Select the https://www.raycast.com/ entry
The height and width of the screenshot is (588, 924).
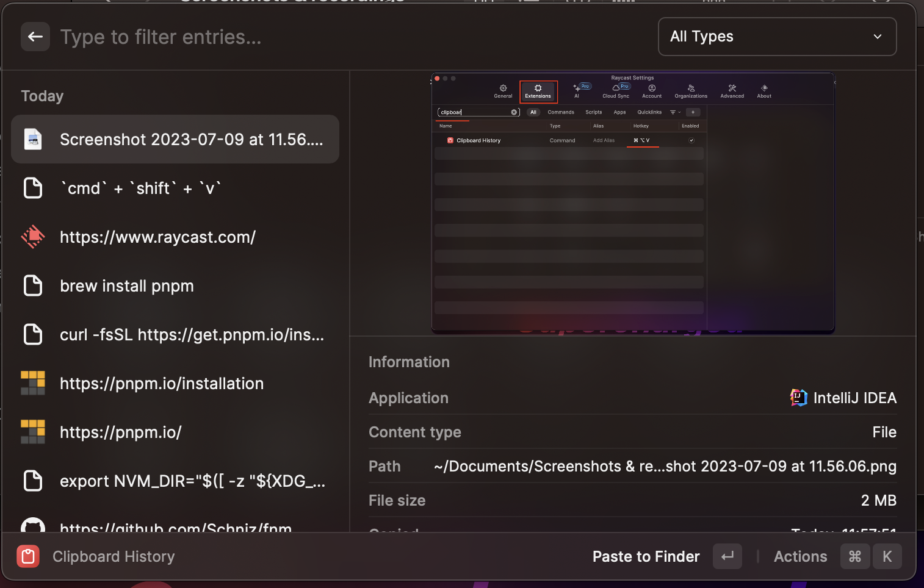tap(175, 237)
